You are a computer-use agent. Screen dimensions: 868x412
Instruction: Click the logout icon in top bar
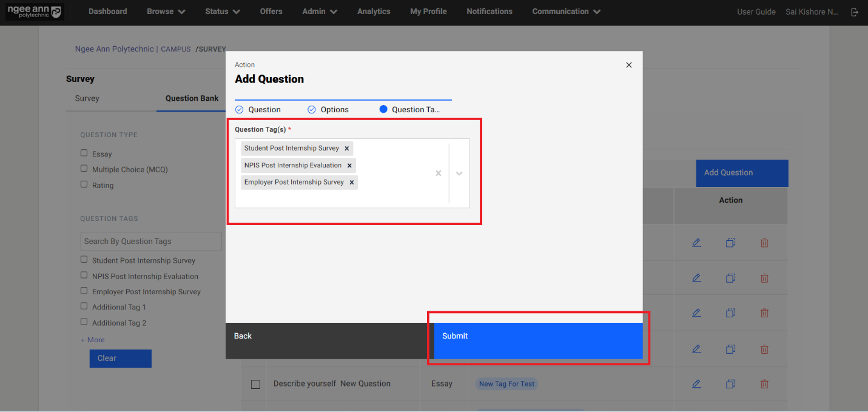click(855, 12)
